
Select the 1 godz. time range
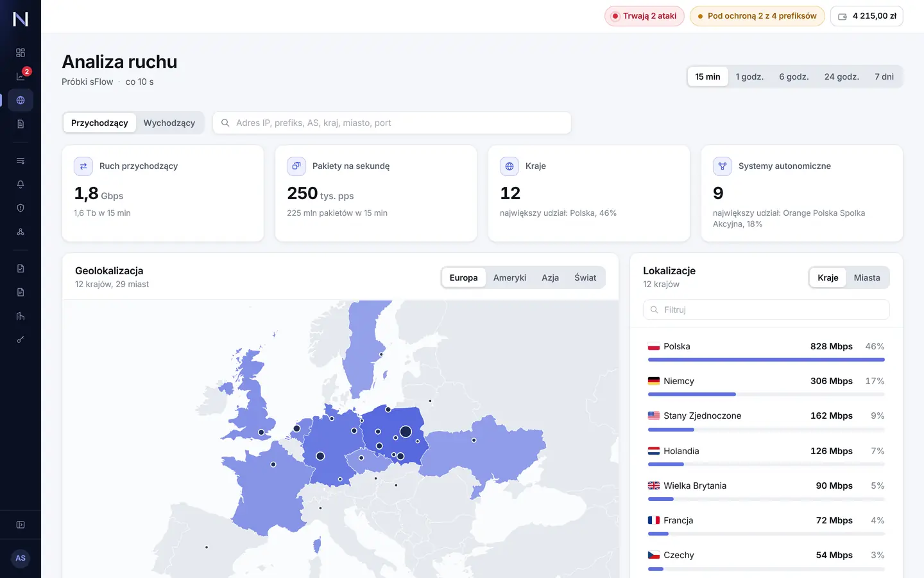(749, 76)
